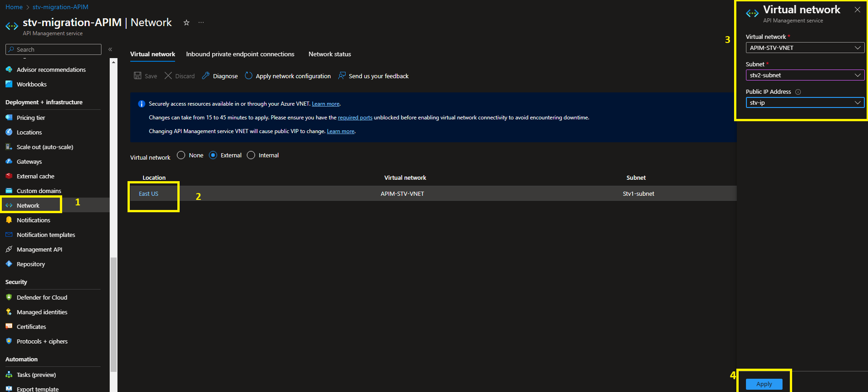Click the Defender for Cloud shield icon
Image resolution: width=868 pixels, height=392 pixels.
tap(9, 297)
